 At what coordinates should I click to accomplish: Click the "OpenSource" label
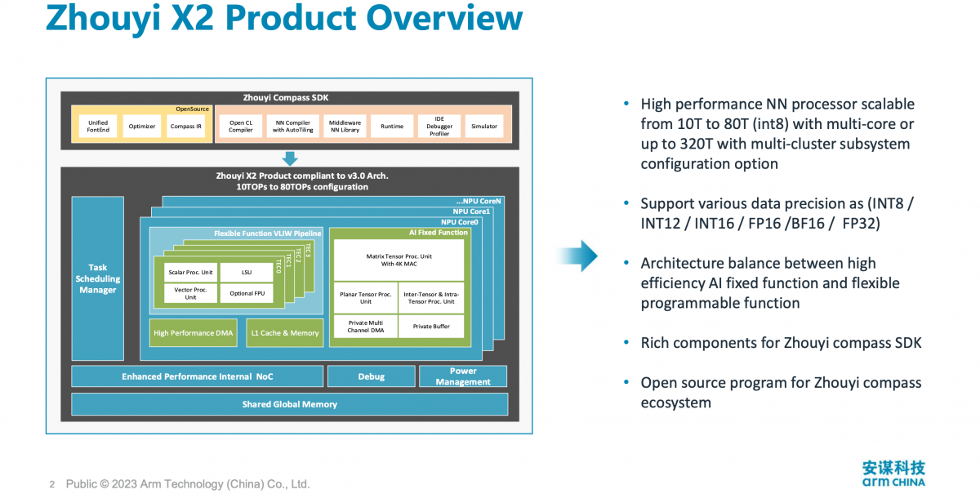(193, 109)
